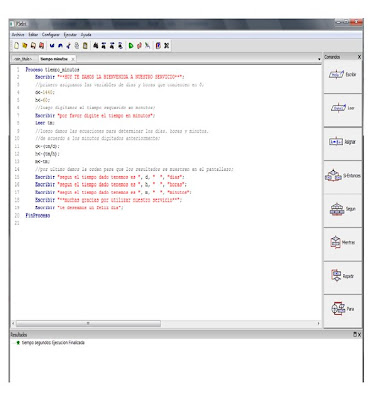This screenshot has height=400, width=387.
Task: Run the algorithm with green play icon
Action: (x=131, y=46)
